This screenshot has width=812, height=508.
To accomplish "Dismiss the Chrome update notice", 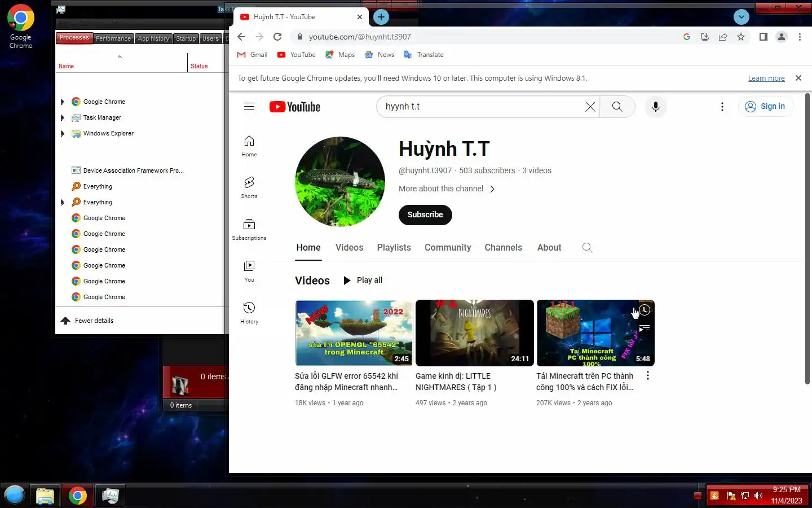I will point(798,78).
